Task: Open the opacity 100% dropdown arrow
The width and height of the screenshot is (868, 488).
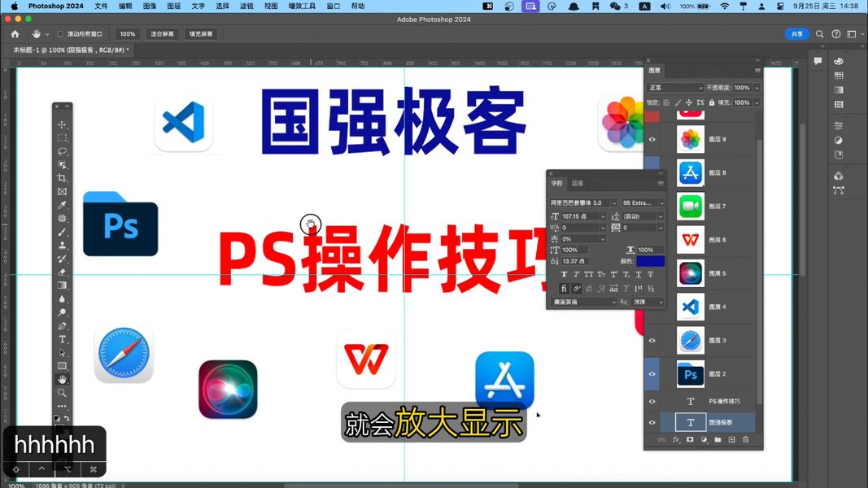Action: tap(757, 88)
